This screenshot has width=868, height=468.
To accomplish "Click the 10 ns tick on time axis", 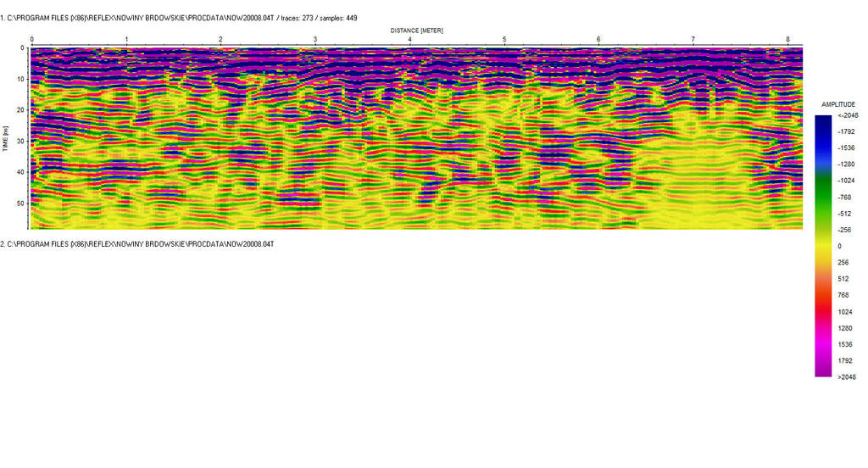I will [x=20, y=79].
